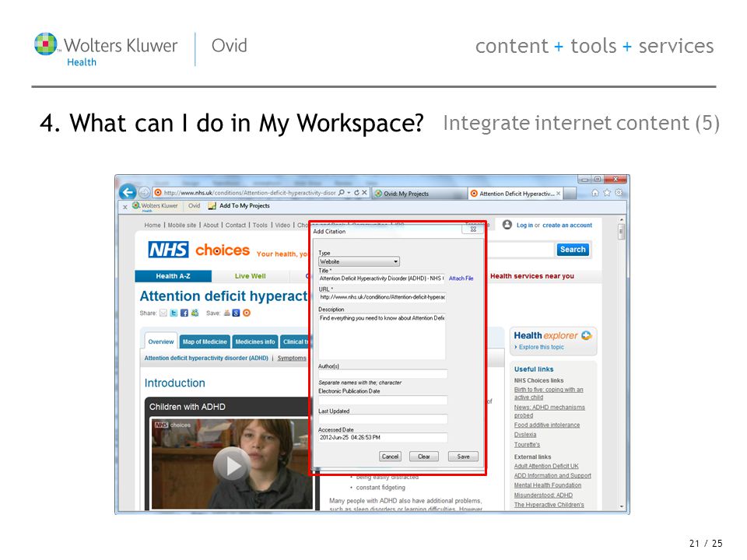Image resolution: width=747 pixels, height=560 pixels.
Task: Click the Cancel button in Add Citation
Action: [x=390, y=457]
